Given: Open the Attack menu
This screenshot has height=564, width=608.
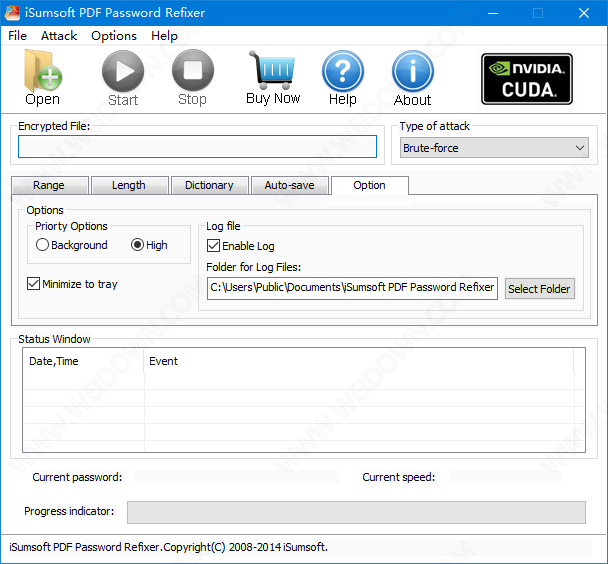Looking at the screenshot, I should pyautogui.click(x=59, y=36).
